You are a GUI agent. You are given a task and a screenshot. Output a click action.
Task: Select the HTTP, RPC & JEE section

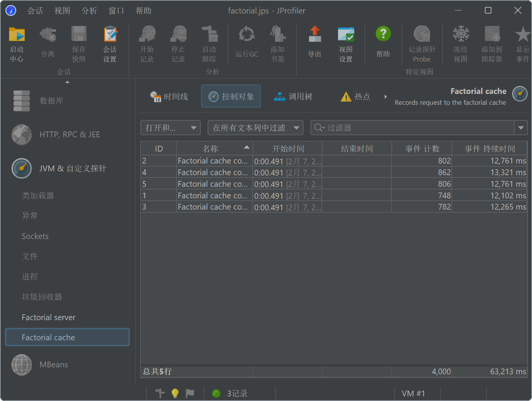point(56,135)
